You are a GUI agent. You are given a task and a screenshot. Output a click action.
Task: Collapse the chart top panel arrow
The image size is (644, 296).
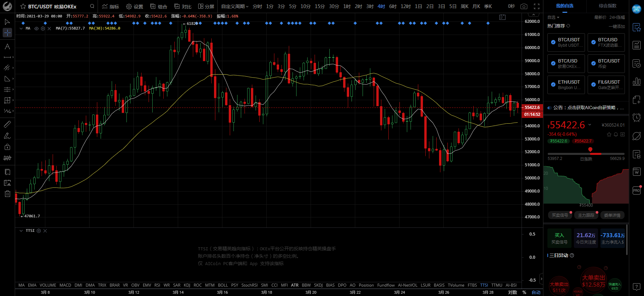(533, 15)
